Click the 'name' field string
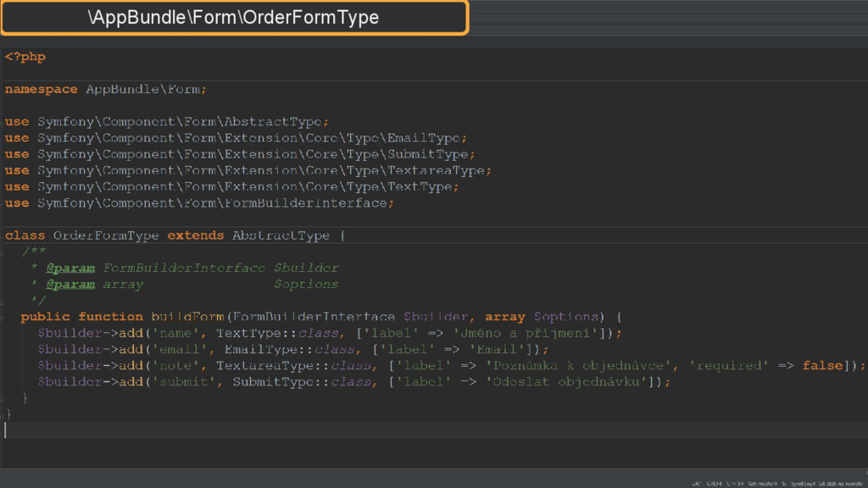The width and height of the screenshot is (868, 488). click(x=175, y=333)
